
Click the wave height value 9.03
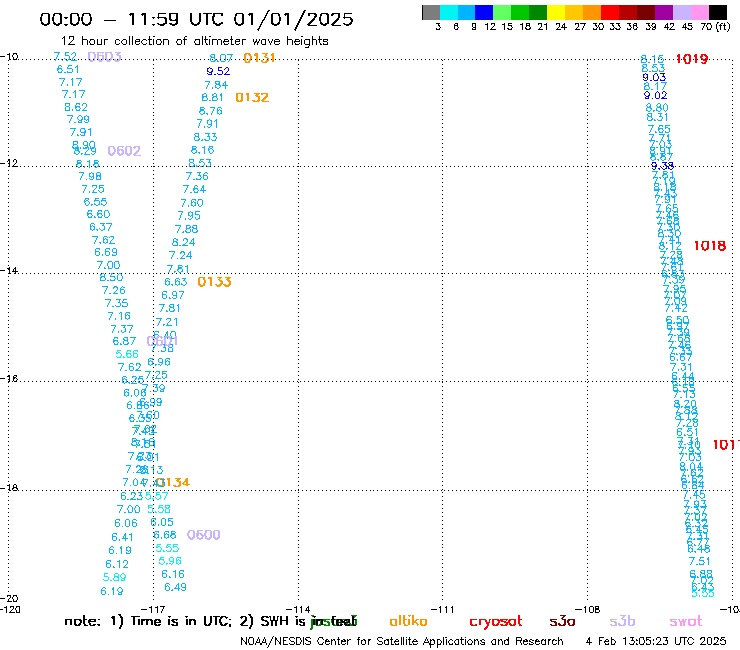click(654, 77)
